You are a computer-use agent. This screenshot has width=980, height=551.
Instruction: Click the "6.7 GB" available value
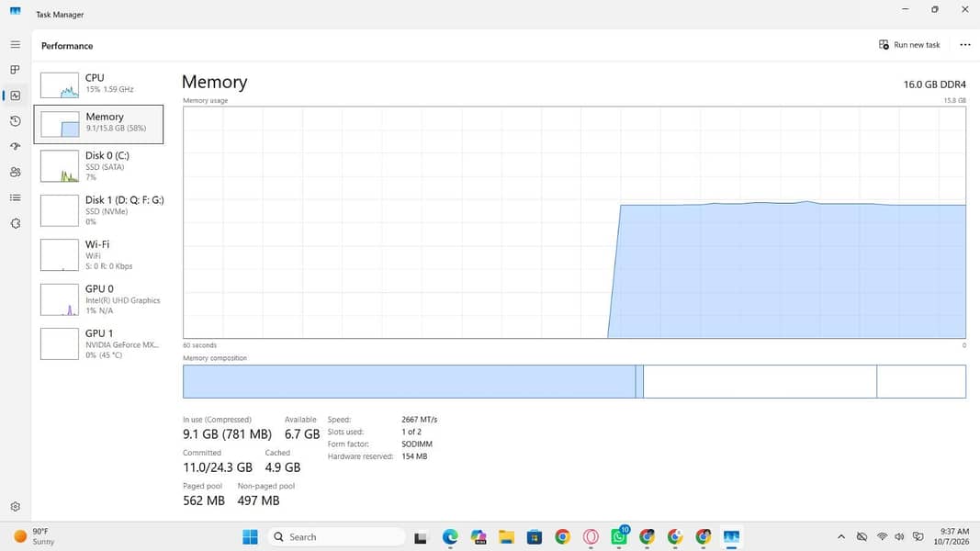coord(302,434)
